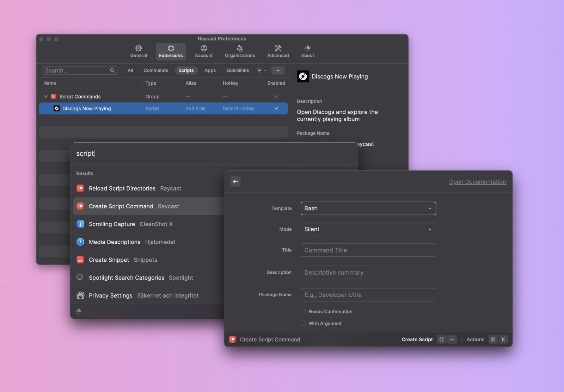Select the Spotlight Search Categories result
The image size is (564, 392).
coord(149,278)
